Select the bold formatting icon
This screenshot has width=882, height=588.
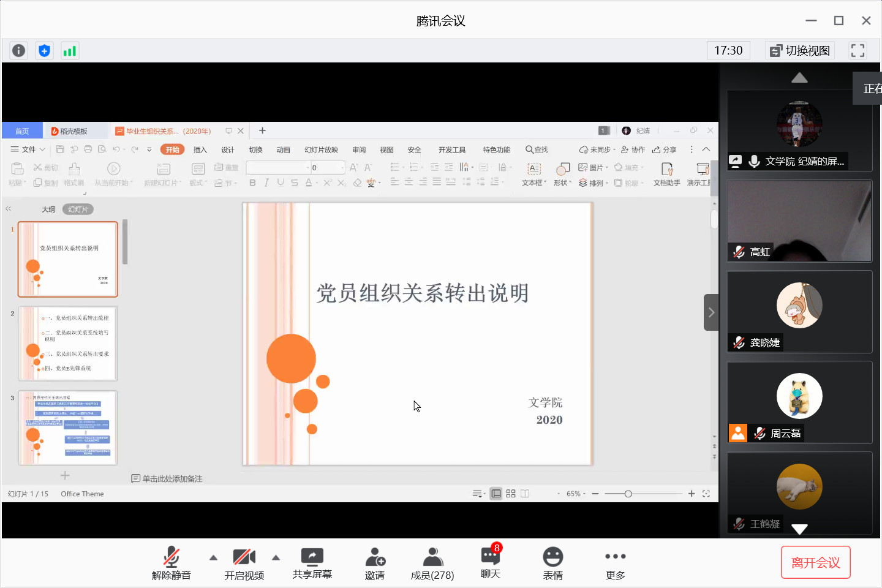click(252, 182)
